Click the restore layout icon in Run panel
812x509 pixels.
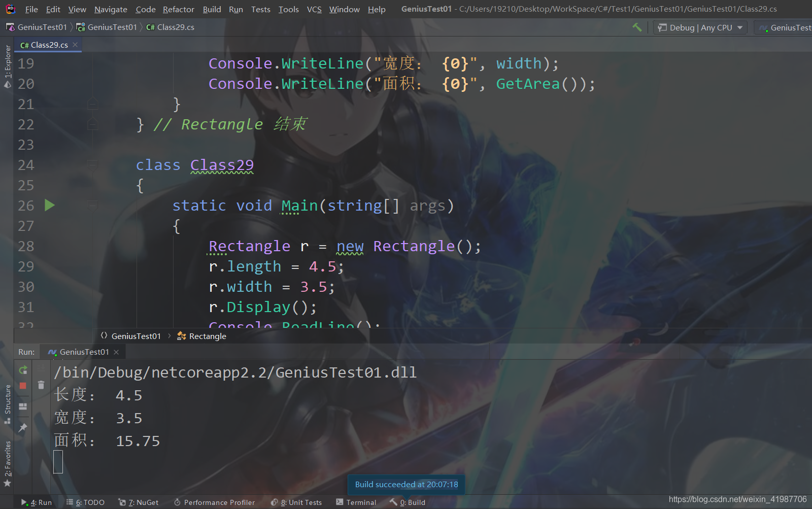(23, 406)
